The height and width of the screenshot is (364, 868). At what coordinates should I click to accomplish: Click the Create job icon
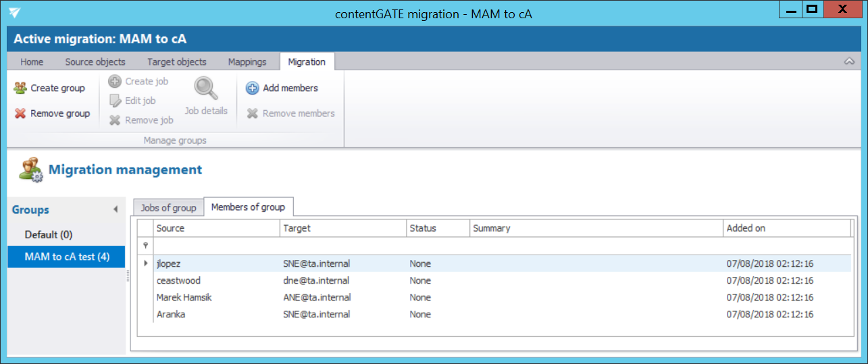(x=115, y=81)
